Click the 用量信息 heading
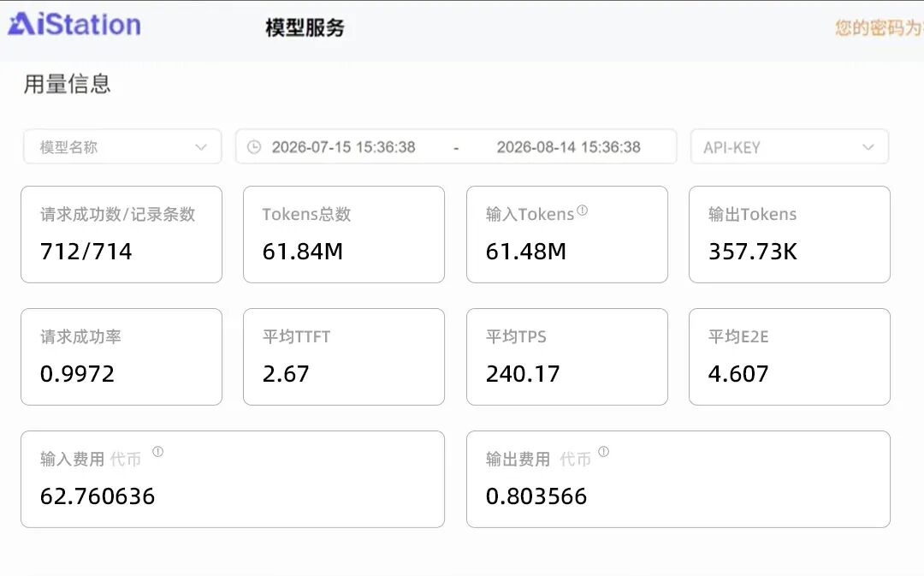This screenshot has width=924, height=576. point(68,84)
